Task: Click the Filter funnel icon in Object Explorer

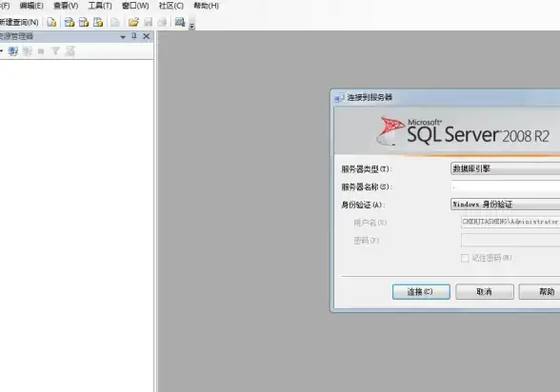Action: tap(55, 51)
